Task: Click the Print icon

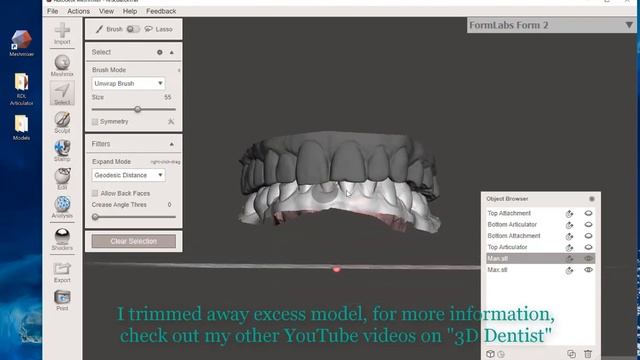Action: 62,300
